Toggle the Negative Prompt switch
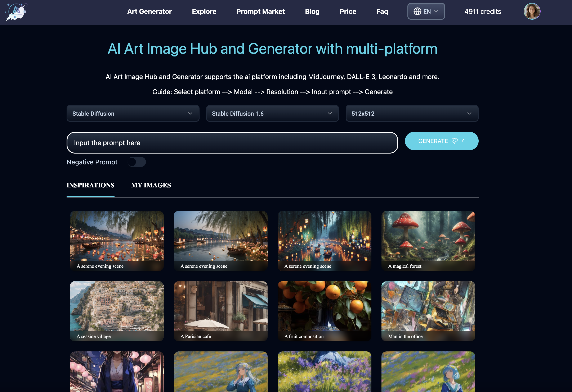This screenshot has height=392, width=572. click(x=137, y=162)
